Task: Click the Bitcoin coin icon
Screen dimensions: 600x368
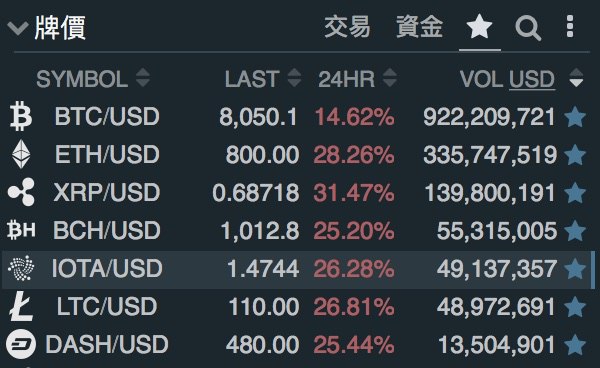Action: pyautogui.click(x=21, y=116)
